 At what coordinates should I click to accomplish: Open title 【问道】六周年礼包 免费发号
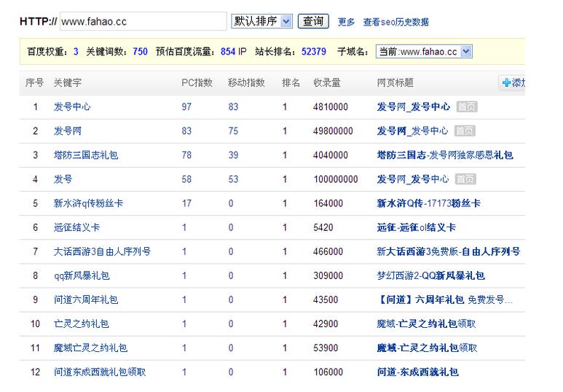[444, 299]
